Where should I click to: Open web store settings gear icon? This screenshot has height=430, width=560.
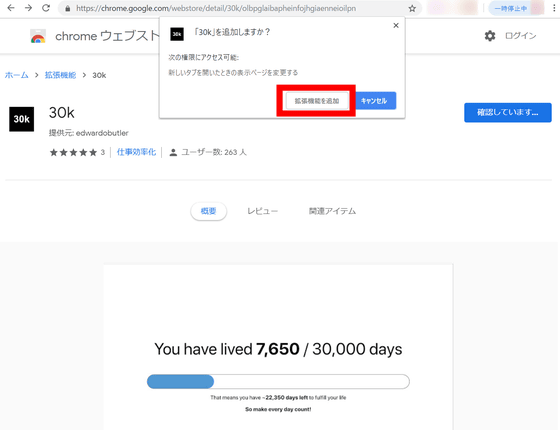[490, 36]
